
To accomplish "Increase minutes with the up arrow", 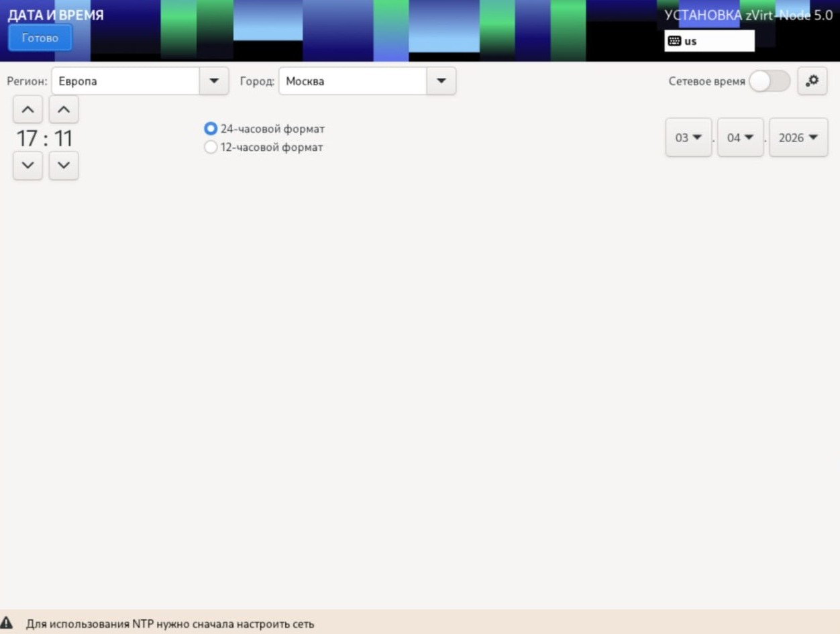I will (64, 109).
